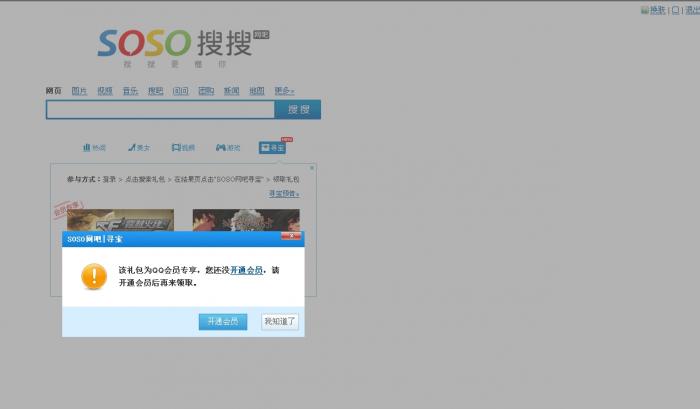Open the 搜吧 search tab
700x409 pixels.
pos(155,91)
